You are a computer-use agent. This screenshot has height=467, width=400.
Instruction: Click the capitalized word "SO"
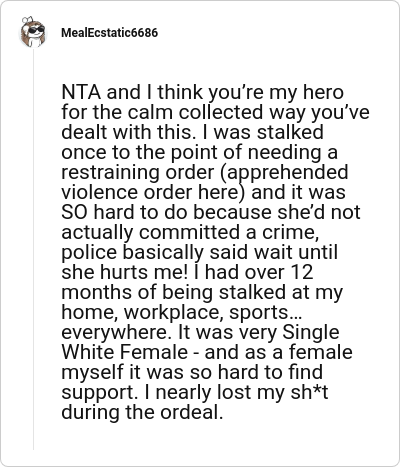(x=74, y=212)
